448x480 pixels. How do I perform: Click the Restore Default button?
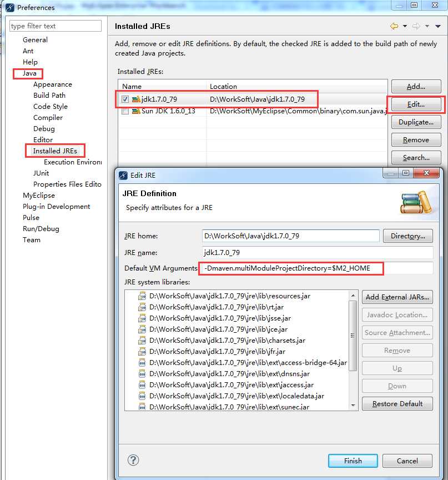(x=397, y=404)
